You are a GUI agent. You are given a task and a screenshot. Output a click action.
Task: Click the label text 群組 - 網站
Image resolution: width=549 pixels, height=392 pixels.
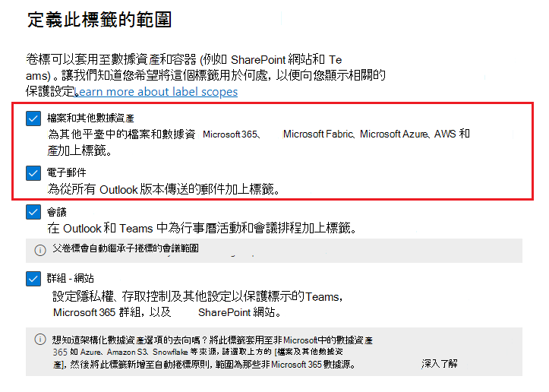71,278
